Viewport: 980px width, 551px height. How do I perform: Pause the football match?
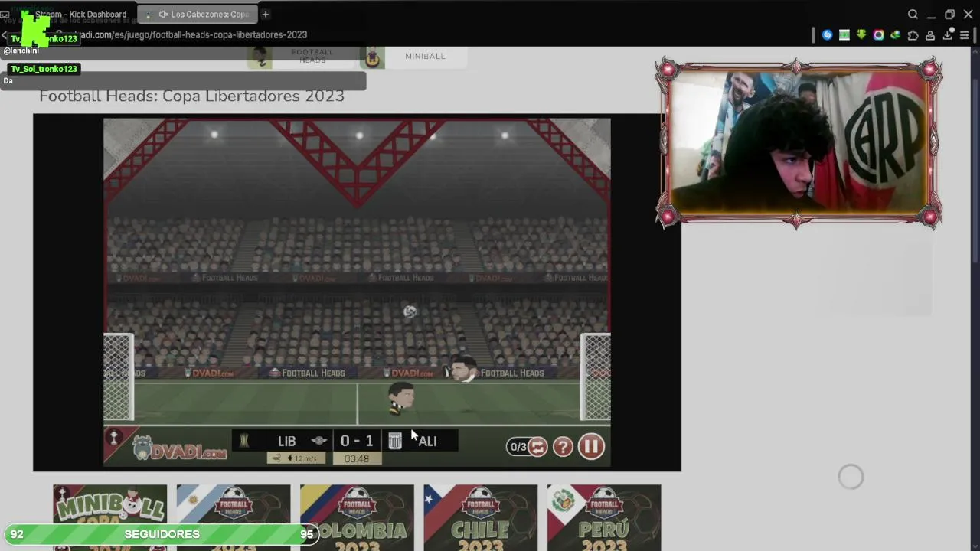click(x=591, y=446)
